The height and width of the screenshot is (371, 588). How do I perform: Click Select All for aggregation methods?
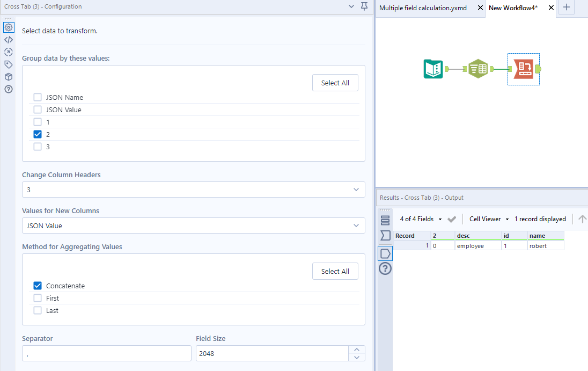pos(335,271)
